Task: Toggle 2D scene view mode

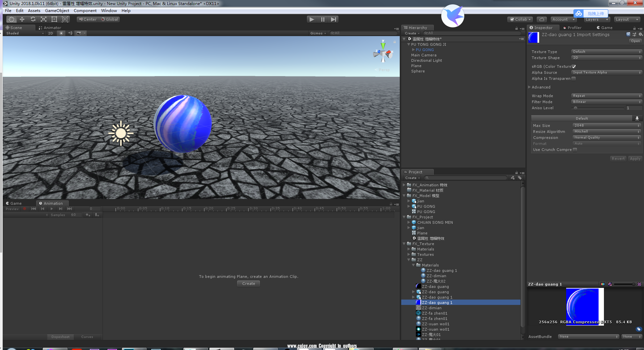Action: 51,33
